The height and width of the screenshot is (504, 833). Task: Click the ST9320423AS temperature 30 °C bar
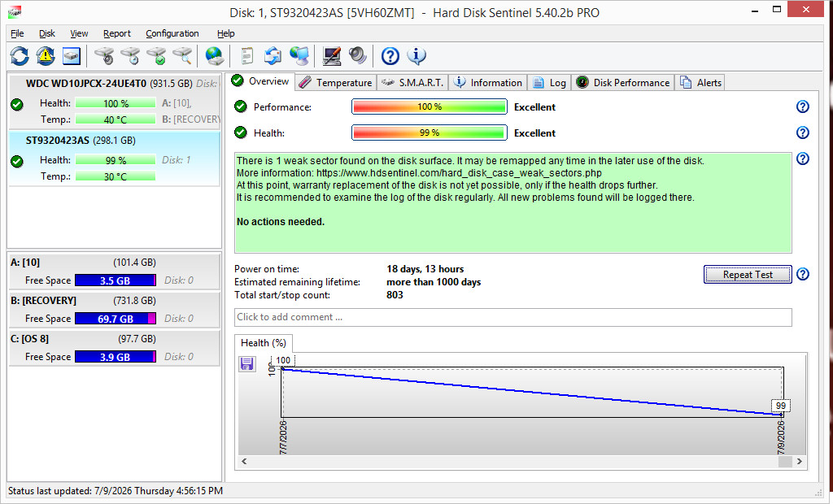tap(116, 176)
